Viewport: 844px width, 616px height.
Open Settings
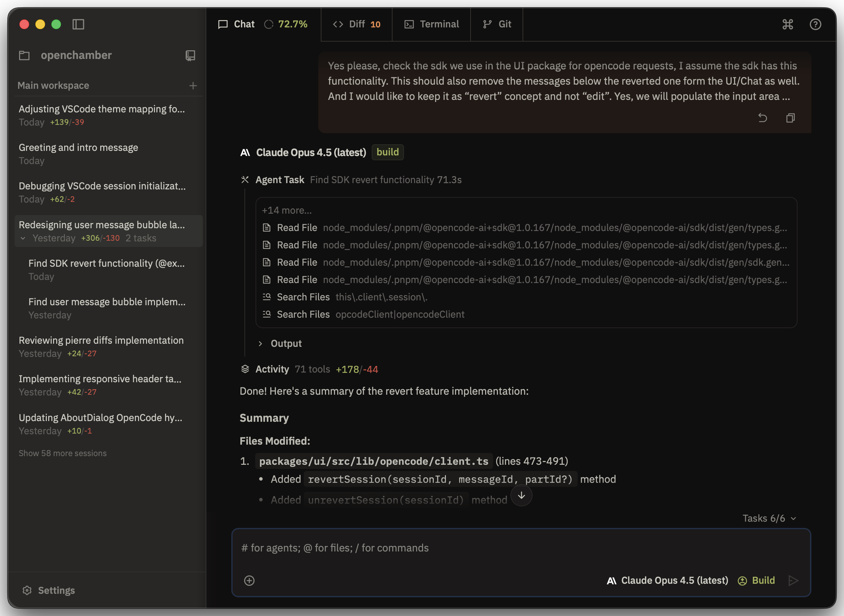tap(49, 590)
